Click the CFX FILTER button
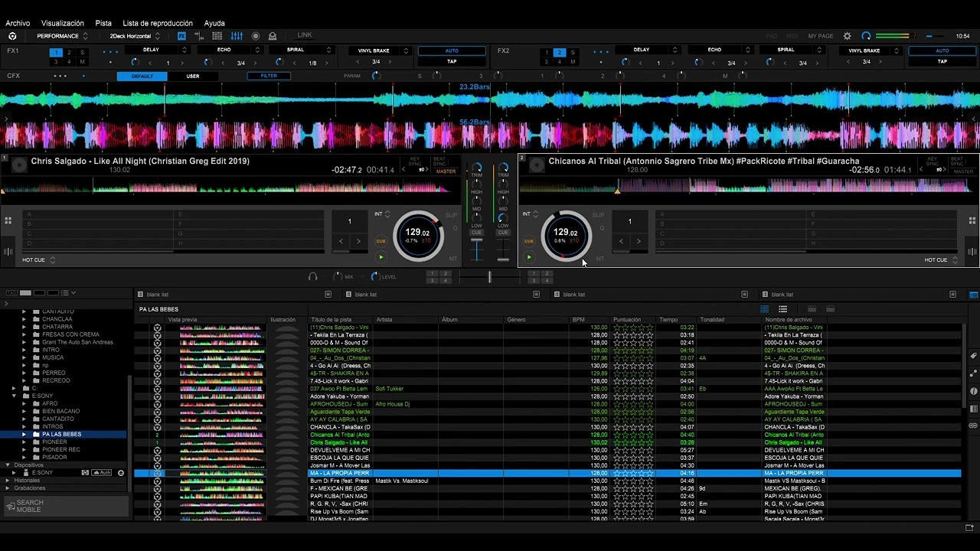This screenshot has height=551, width=980. (x=269, y=76)
